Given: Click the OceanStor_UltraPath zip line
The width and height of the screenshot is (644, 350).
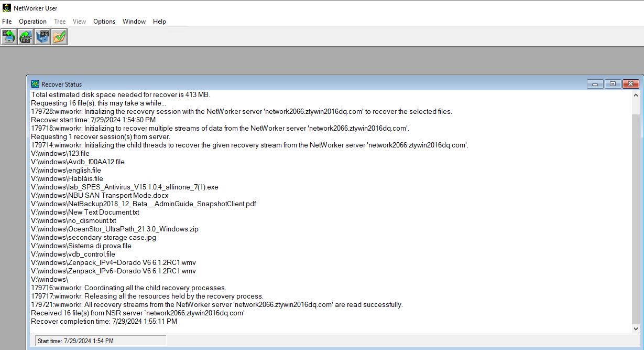Looking at the screenshot, I should (x=115, y=229).
